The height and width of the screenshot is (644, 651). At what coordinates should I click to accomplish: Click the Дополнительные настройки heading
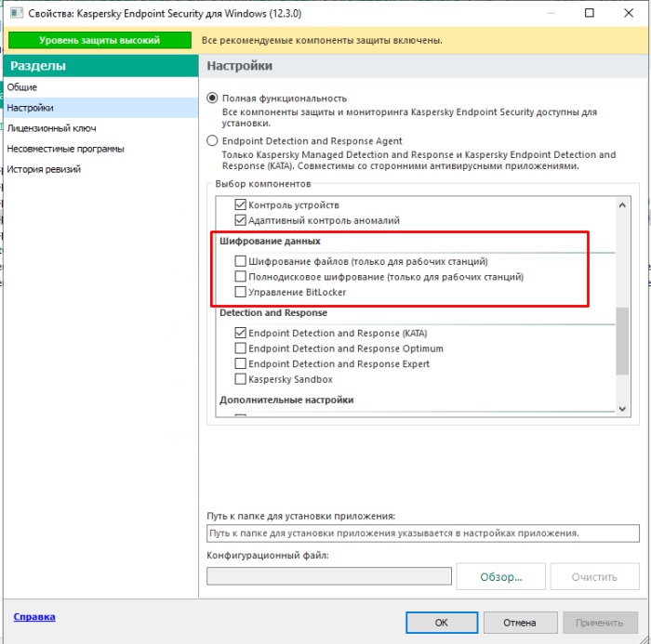pyautogui.click(x=286, y=400)
